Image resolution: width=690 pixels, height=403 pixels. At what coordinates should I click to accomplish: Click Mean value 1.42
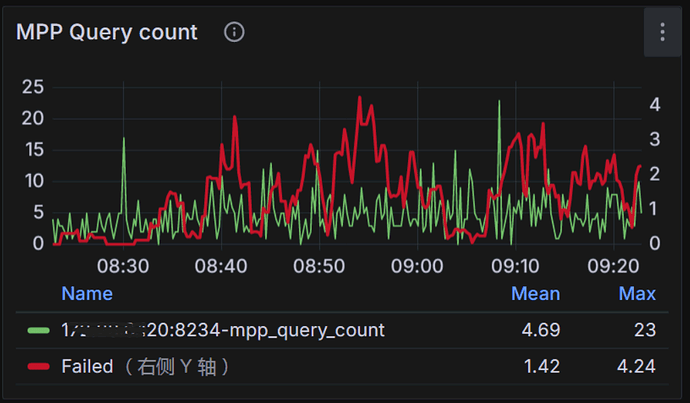coord(542,366)
